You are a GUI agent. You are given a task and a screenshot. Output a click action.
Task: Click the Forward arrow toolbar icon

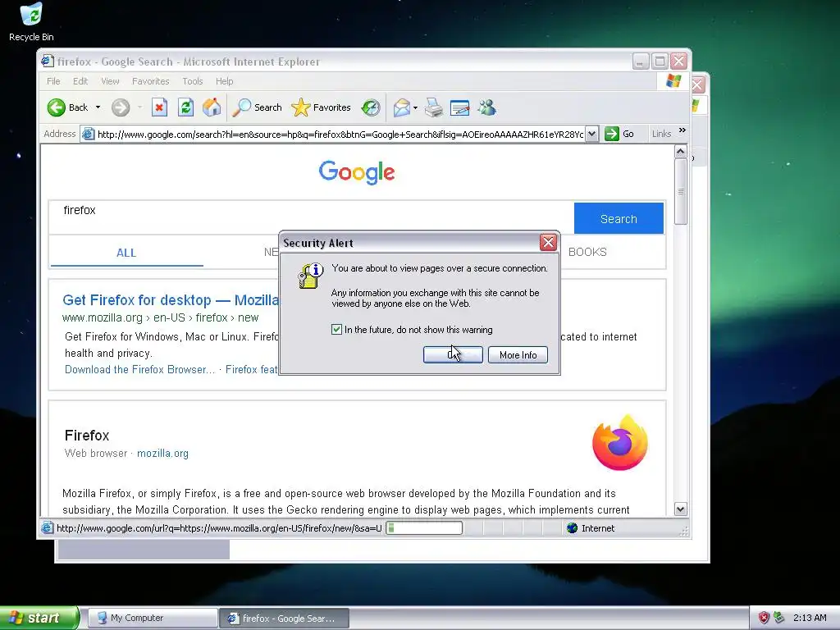tap(121, 107)
